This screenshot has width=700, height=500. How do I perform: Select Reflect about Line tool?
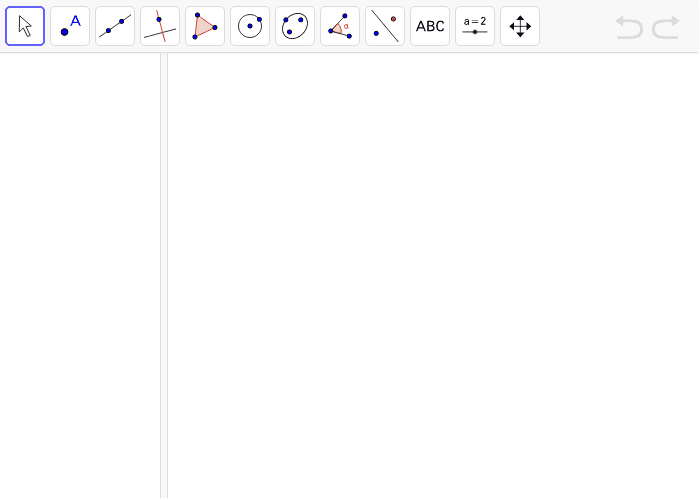tap(385, 26)
